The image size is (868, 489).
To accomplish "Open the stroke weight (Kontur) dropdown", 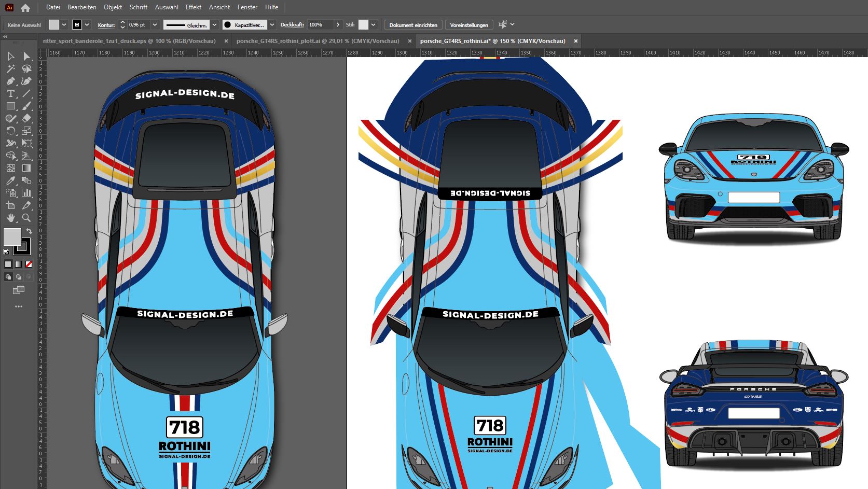I will point(155,24).
